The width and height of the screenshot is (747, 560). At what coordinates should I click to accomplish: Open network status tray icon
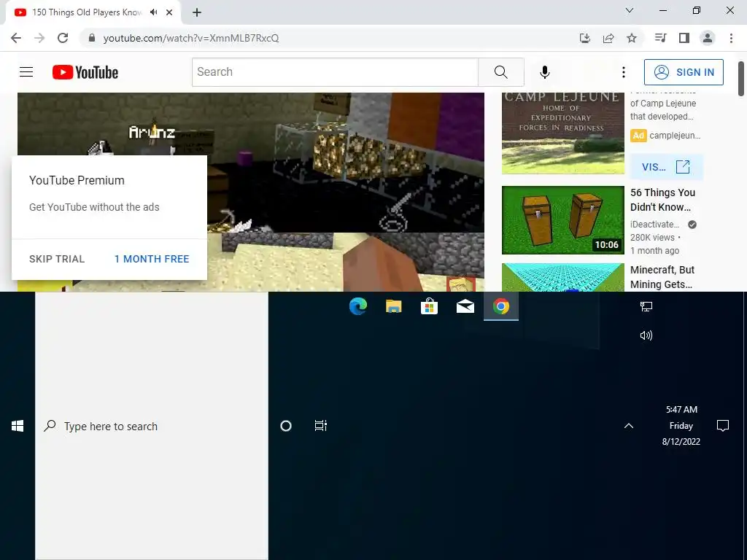(x=646, y=307)
